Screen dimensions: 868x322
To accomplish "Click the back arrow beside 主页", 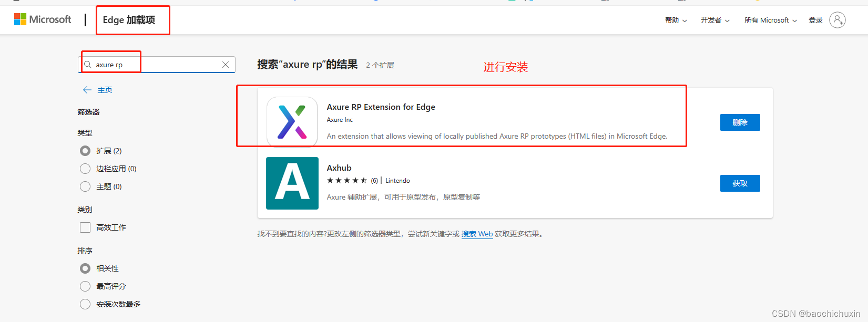I will [x=87, y=90].
